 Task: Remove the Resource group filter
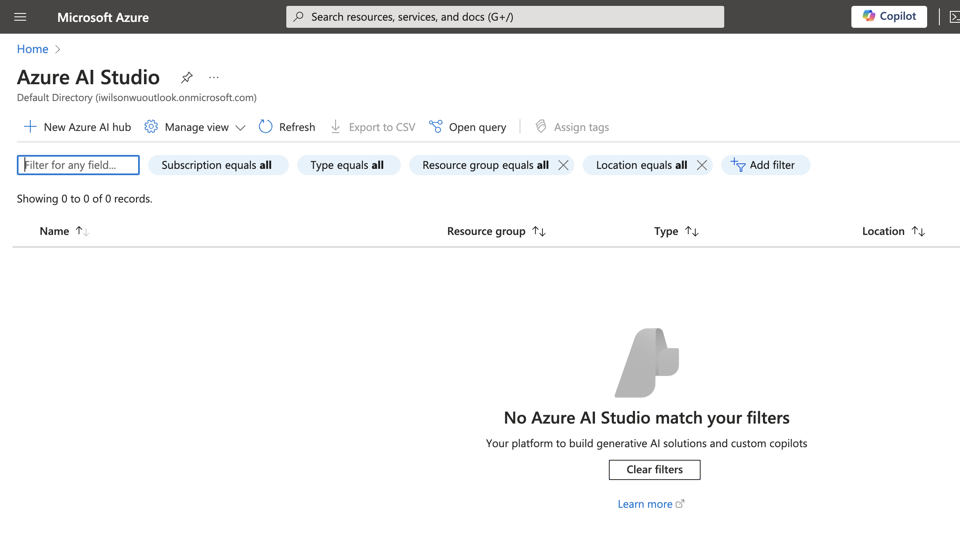click(x=563, y=165)
